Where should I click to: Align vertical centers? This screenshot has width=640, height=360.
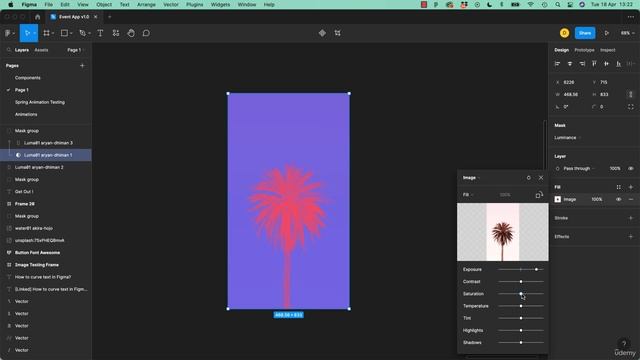(x=607, y=64)
